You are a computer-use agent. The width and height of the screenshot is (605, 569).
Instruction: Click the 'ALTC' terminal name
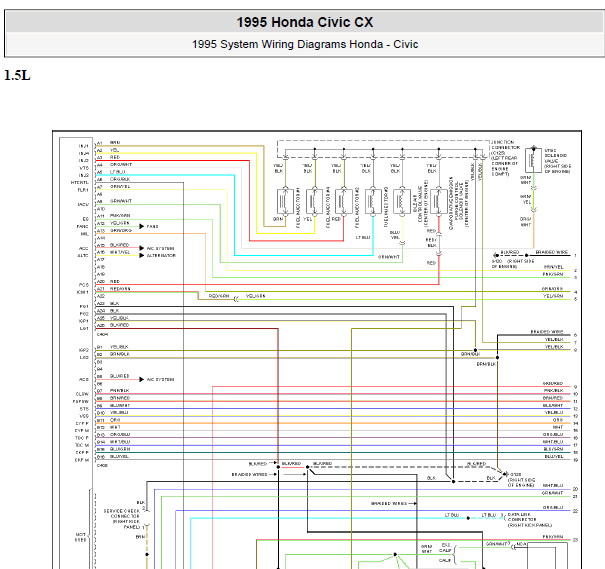(x=83, y=255)
